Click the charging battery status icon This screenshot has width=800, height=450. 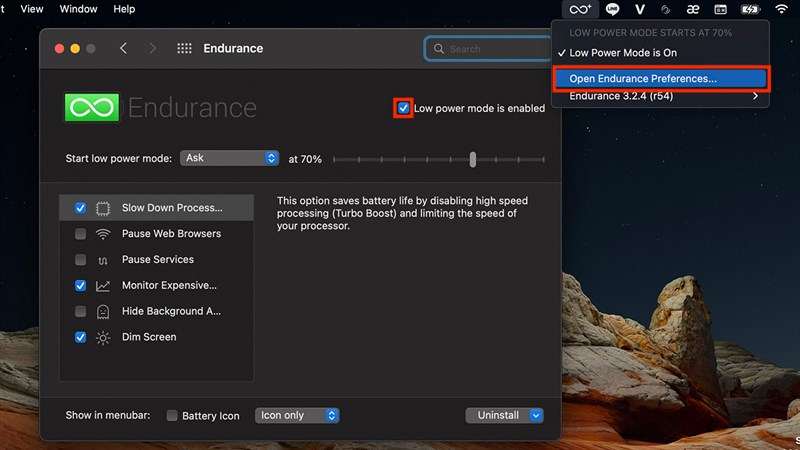click(x=750, y=9)
